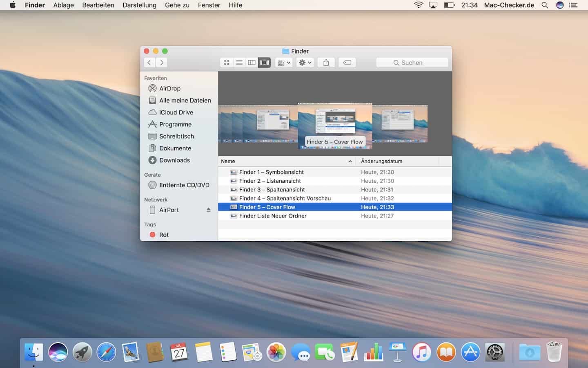Select file Finder 2 – Listenansicht

[335, 181]
